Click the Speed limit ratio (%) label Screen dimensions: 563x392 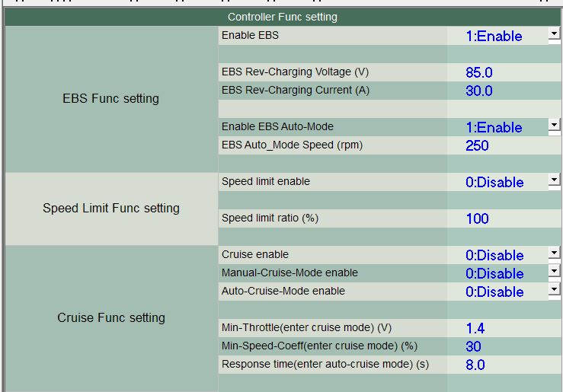coord(270,218)
